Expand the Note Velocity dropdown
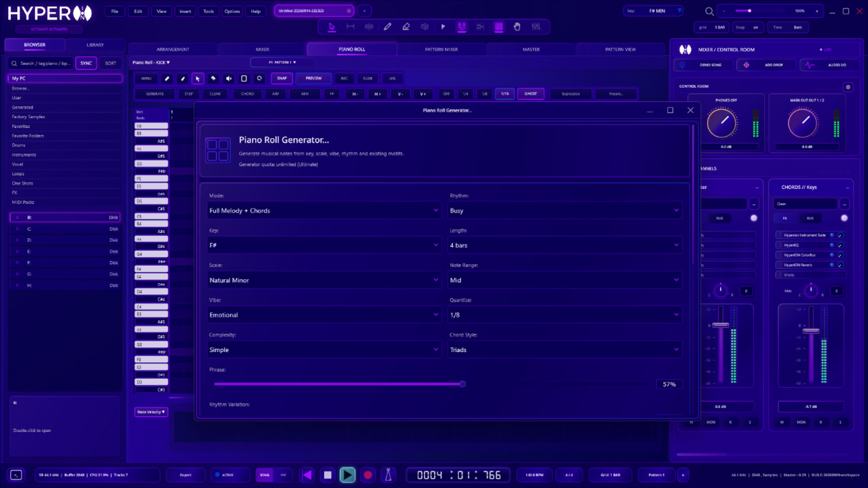This screenshot has height=488, width=868. point(151,412)
